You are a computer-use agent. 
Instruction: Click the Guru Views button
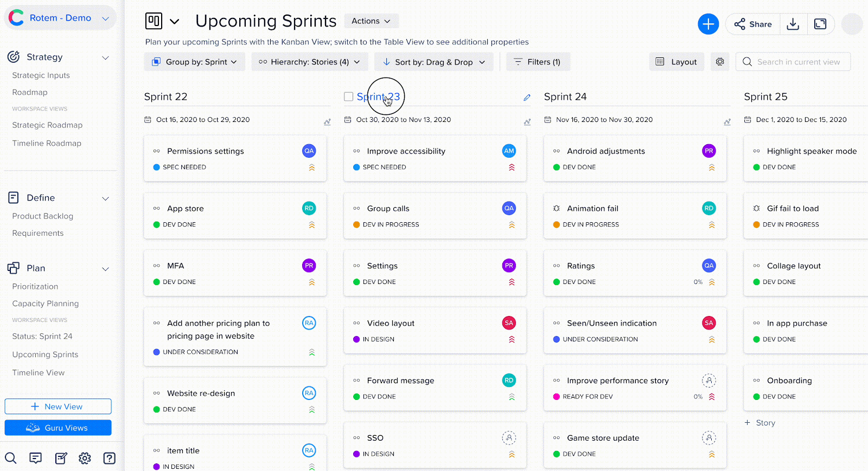(58, 428)
